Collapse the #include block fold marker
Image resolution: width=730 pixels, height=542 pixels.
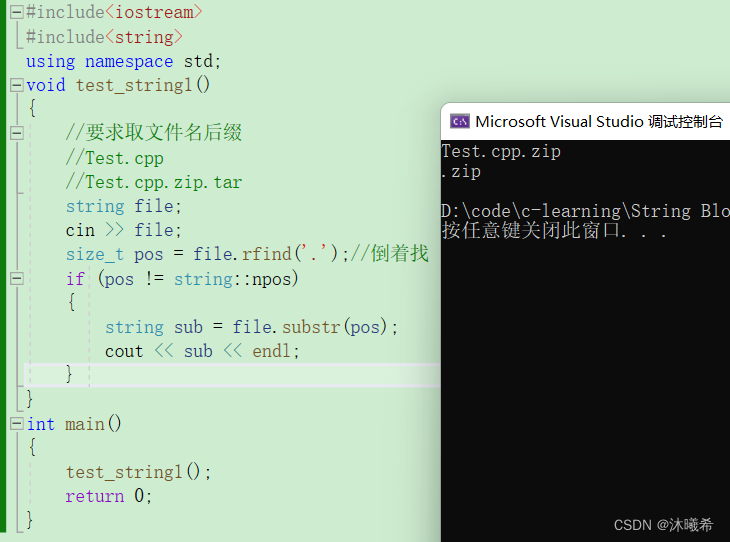click(16, 12)
